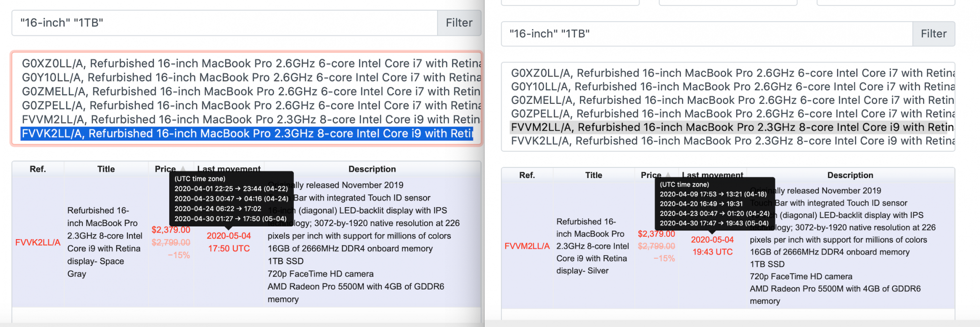Image resolution: width=980 pixels, height=327 pixels.
Task: Open the FVVK2LL/A reference link
Action: point(38,242)
